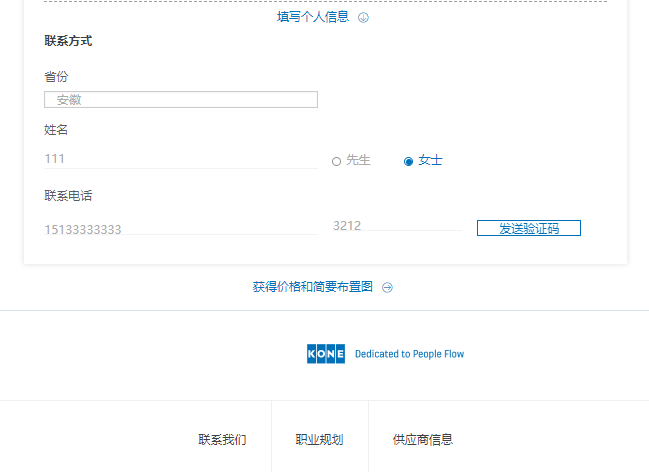Click the verification code field showing 3212
The height and width of the screenshot is (472, 649).
click(397, 226)
